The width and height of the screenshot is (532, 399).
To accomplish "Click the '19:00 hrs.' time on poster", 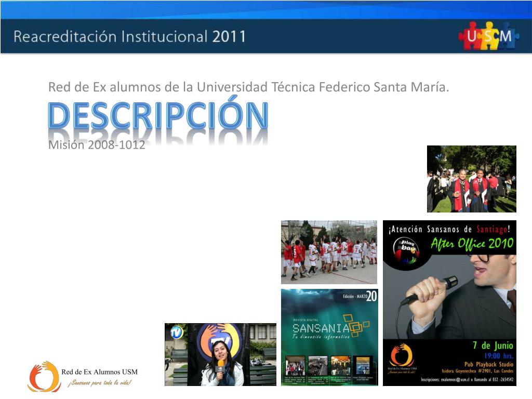I will click(x=499, y=356).
